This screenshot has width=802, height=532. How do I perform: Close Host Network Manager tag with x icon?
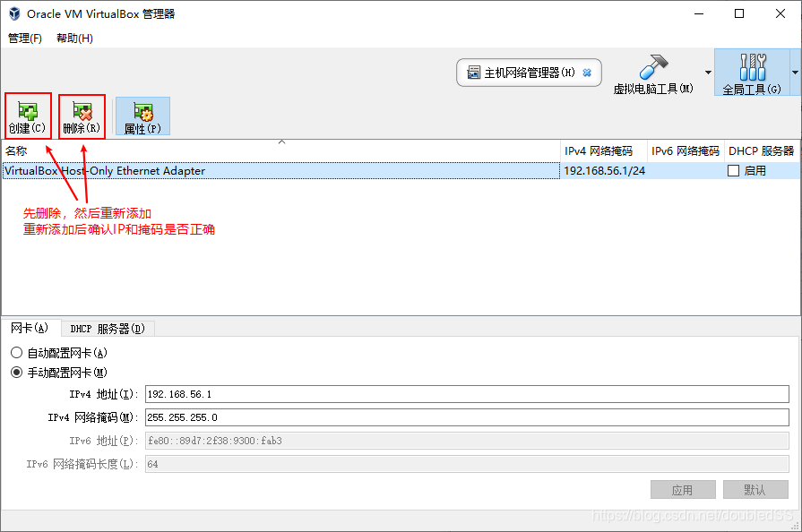pyautogui.click(x=587, y=73)
